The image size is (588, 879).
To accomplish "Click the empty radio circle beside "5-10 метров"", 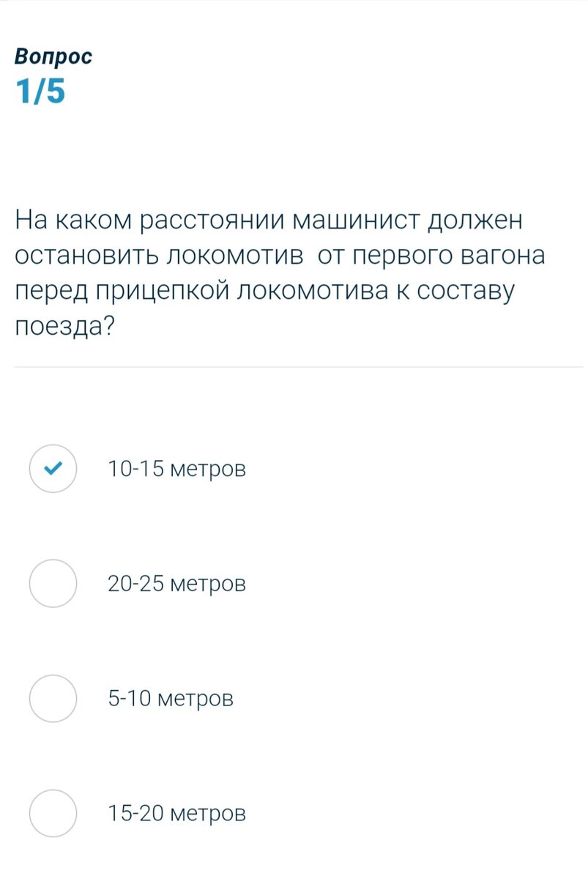I will click(x=53, y=698).
